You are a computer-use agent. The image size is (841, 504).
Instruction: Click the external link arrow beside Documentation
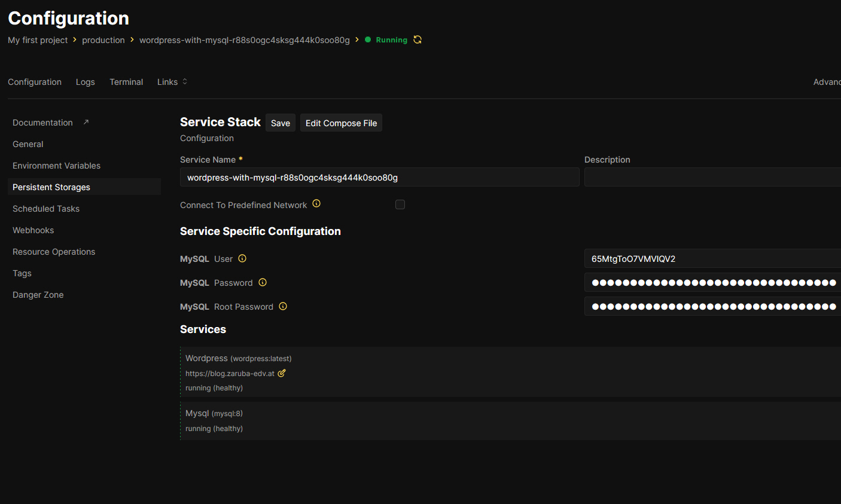point(86,122)
